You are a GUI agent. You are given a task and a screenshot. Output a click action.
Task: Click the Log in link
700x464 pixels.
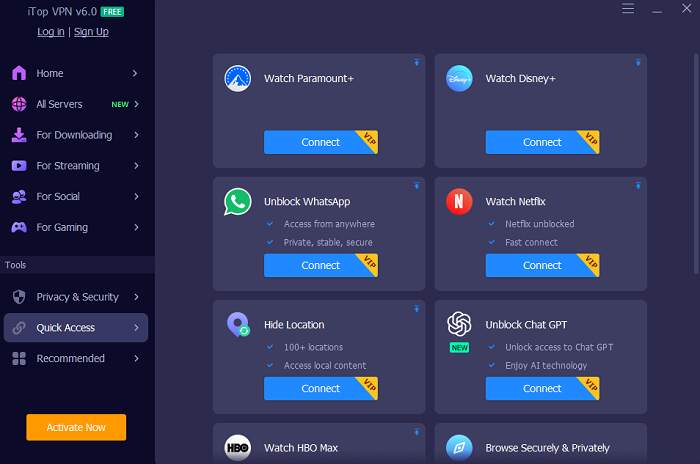[x=51, y=32]
